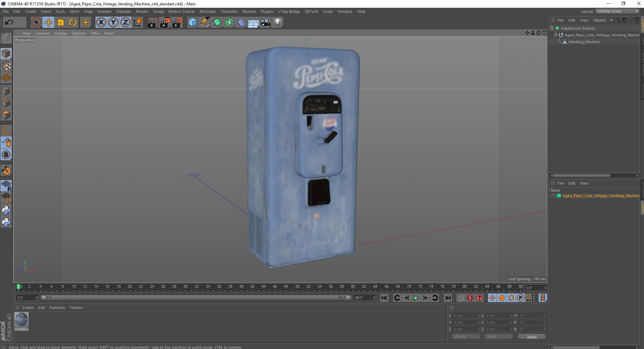Collapse Aged_Pepsi_Cola null object
This screenshot has width=644, height=349.
556,35
